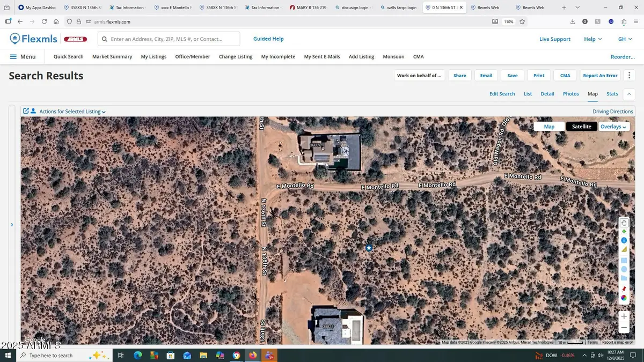Switch to the Photos tab
This screenshot has height=362, width=644.
point(570,93)
